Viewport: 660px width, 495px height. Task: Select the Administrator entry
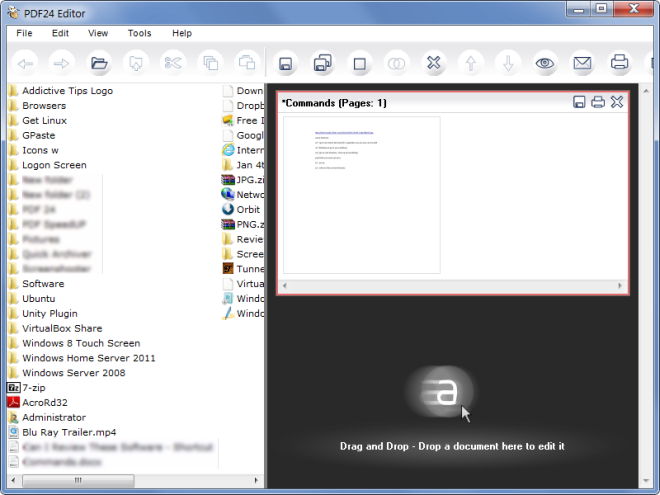point(47,418)
